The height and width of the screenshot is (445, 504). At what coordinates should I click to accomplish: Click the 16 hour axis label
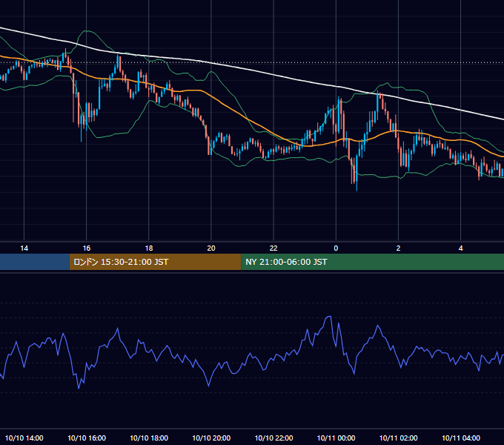click(87, 248)
